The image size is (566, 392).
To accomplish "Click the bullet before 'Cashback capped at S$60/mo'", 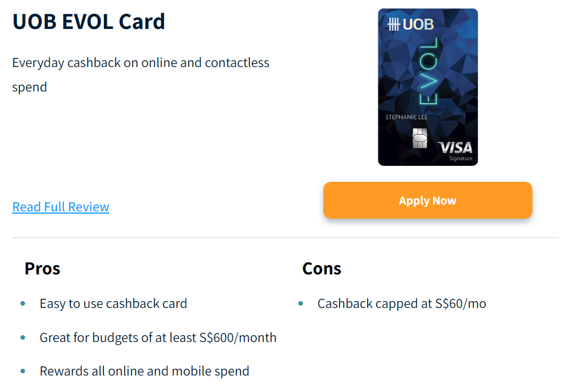I will [x=301, y=304].
